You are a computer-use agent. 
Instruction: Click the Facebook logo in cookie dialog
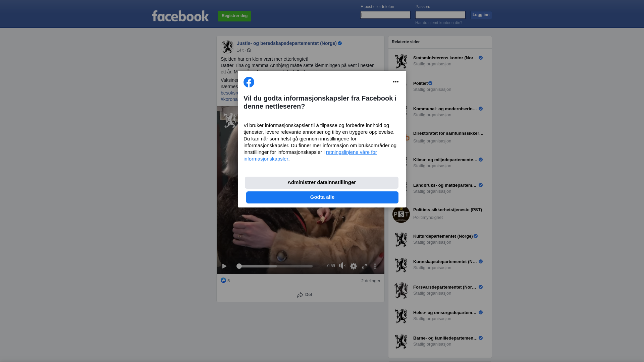[249, 82]
